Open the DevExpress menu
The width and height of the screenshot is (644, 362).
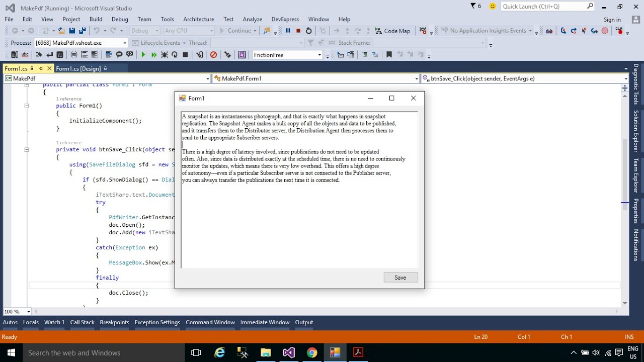[x=285, y=19]
